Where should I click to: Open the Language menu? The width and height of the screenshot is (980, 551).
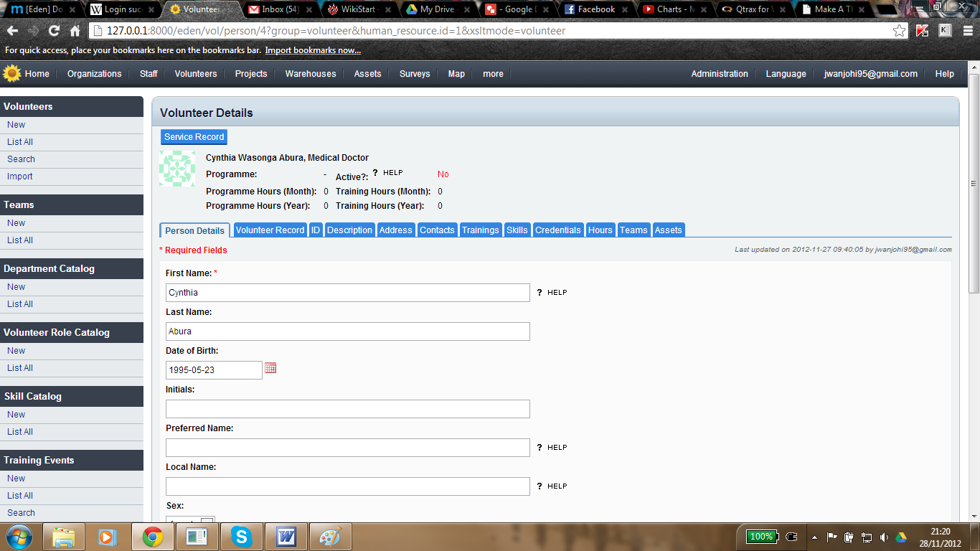[786, 74]
